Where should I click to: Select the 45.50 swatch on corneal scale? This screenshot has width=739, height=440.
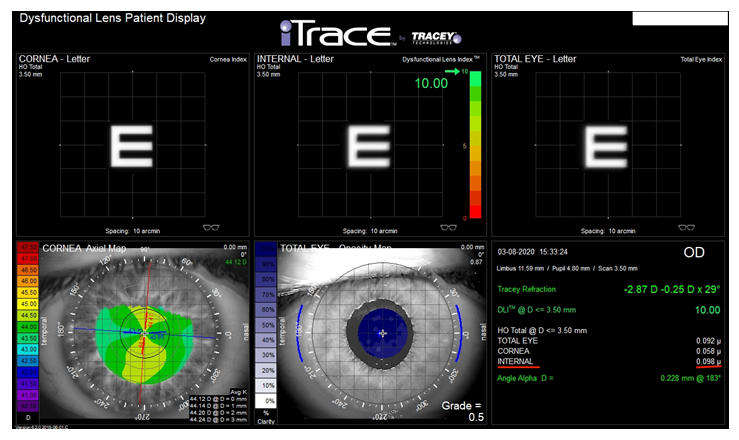pos(28,293)
